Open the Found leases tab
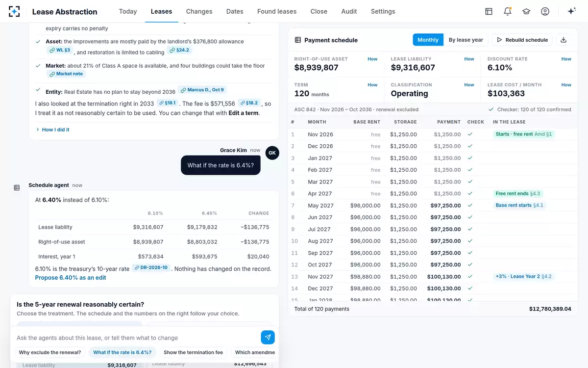 point(277,11)
